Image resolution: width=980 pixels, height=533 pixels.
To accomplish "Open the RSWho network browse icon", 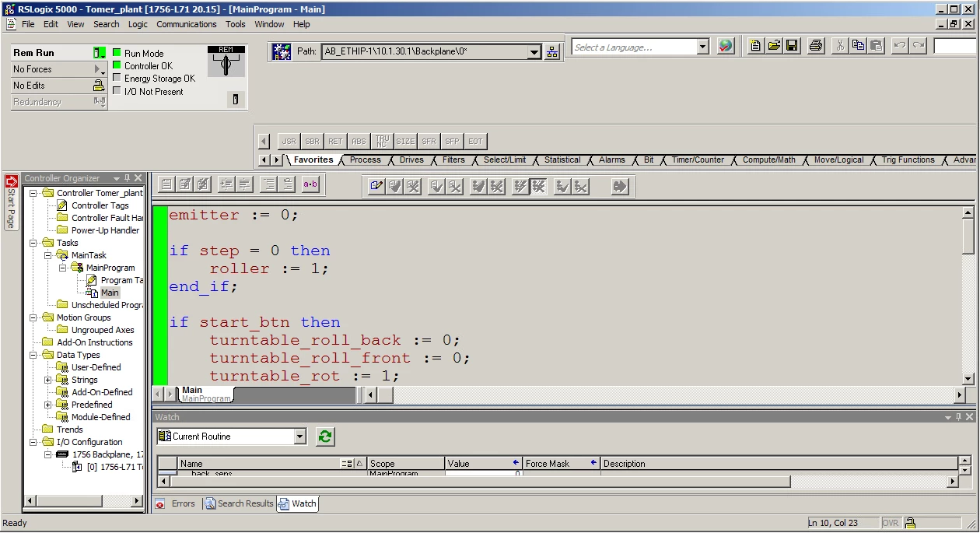I will (552, 52).
